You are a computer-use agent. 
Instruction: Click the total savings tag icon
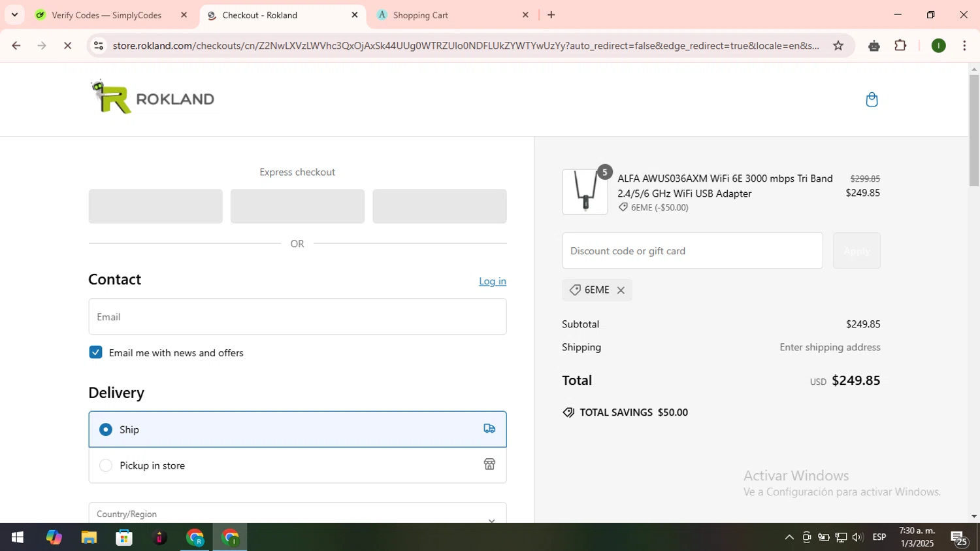(x=568, y=412)
